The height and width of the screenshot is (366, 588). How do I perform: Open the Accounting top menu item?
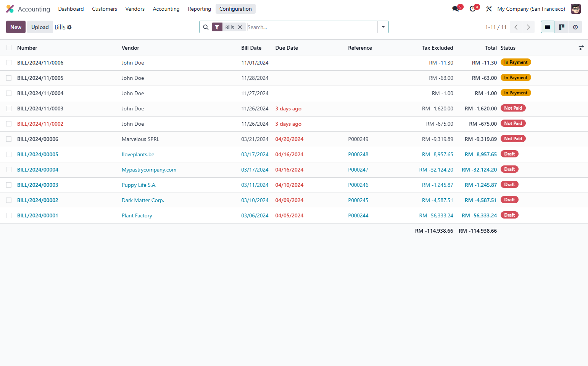tap(166, 9)
